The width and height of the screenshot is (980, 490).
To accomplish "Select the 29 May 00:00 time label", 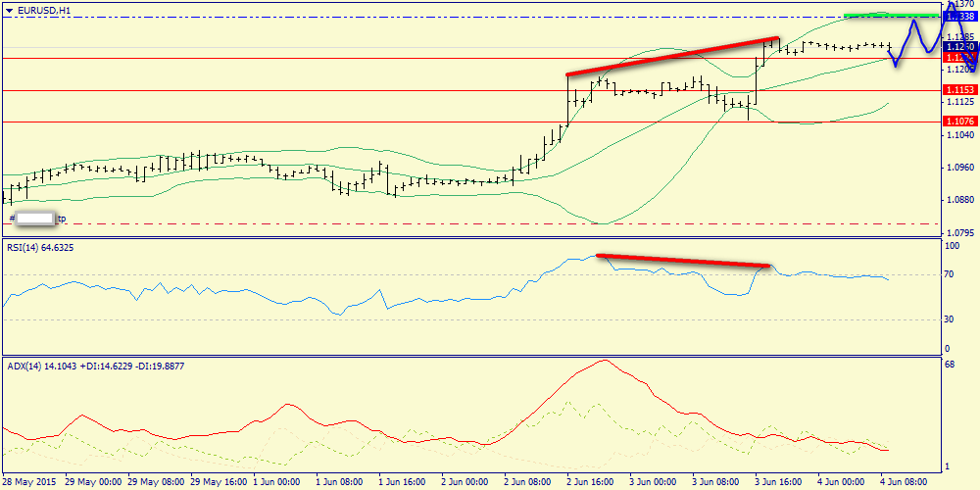I will coord(92,482).
